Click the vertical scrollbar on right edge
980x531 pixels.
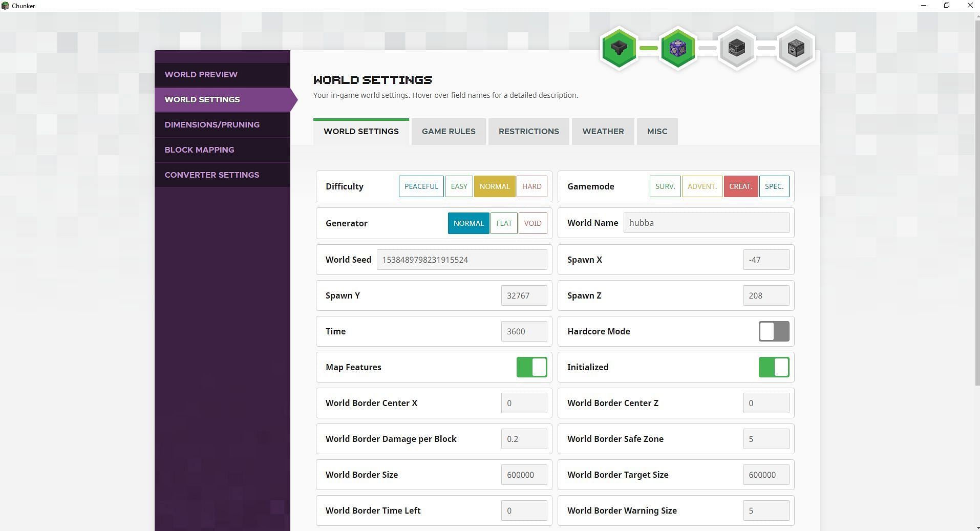point(976,205)
